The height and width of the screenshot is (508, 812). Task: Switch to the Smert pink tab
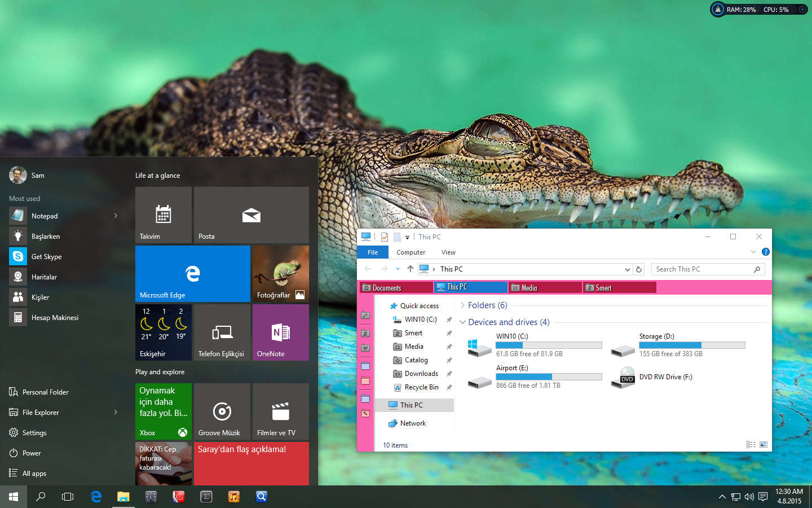620,287
